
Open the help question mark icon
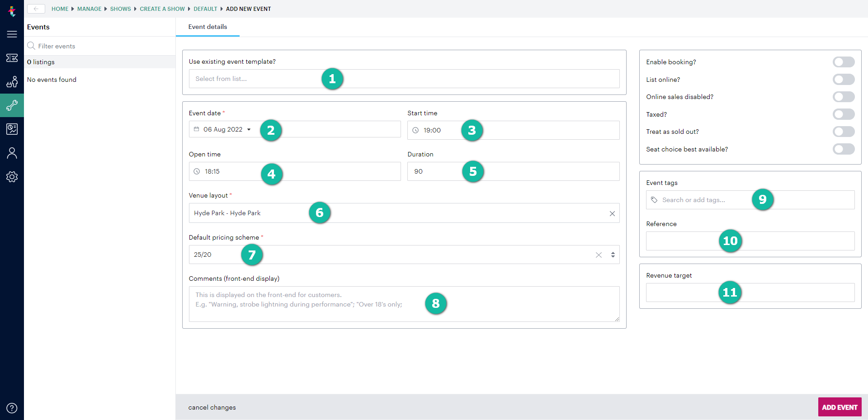[x=12, y=408]
